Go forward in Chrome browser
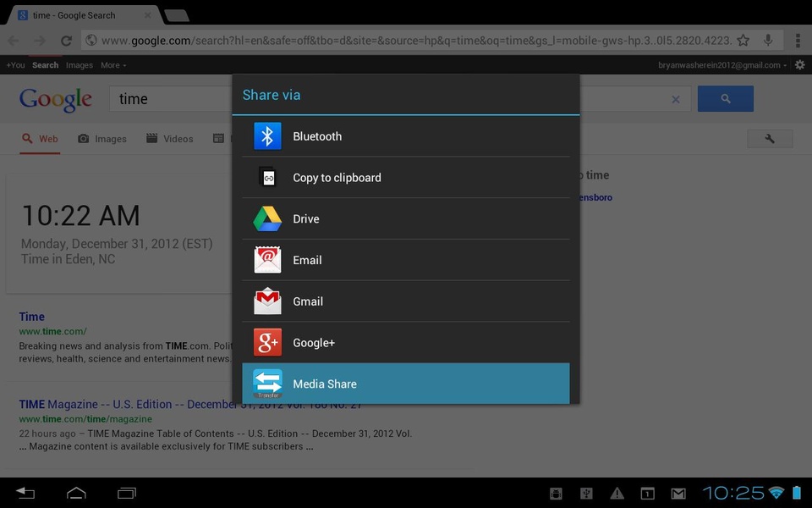The height and width of the screenshot is (508, 812). pos(40,41)
